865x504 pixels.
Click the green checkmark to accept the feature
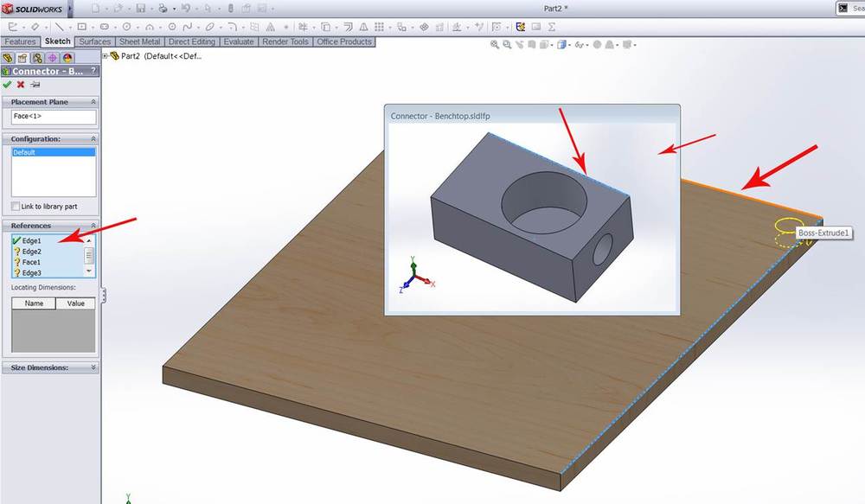[x=8, y=85]
